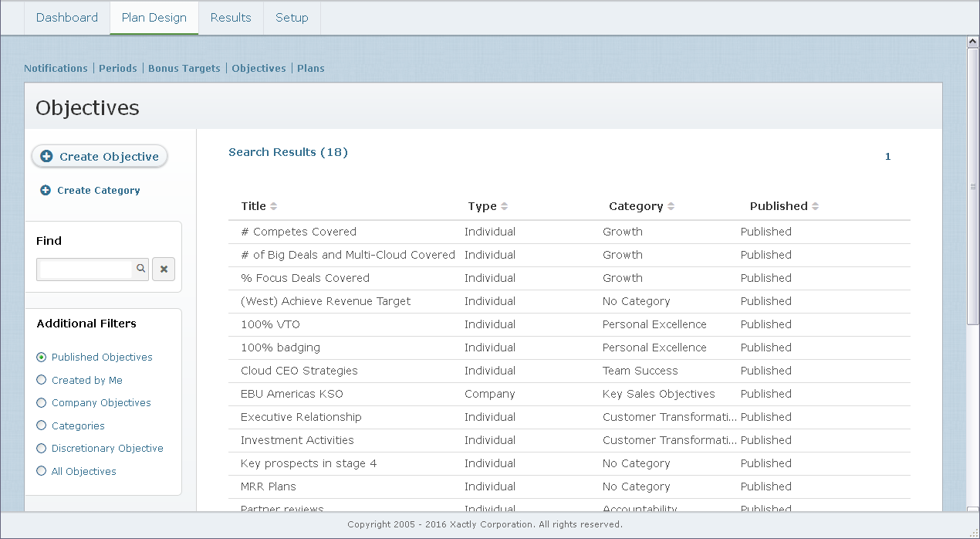Image resolution: width=980 pixels, height=539 pixels.
Task: Focus the Find search input field
Action: (85, 269)
